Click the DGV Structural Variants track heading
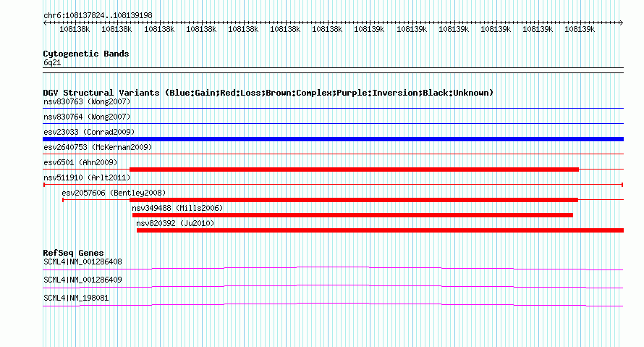 268,93
